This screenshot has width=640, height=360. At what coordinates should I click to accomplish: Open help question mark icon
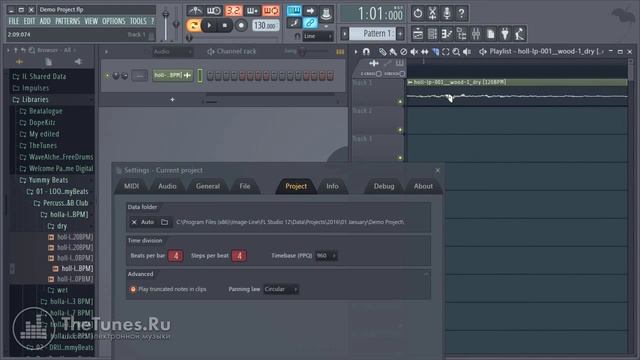click(461, 13)
